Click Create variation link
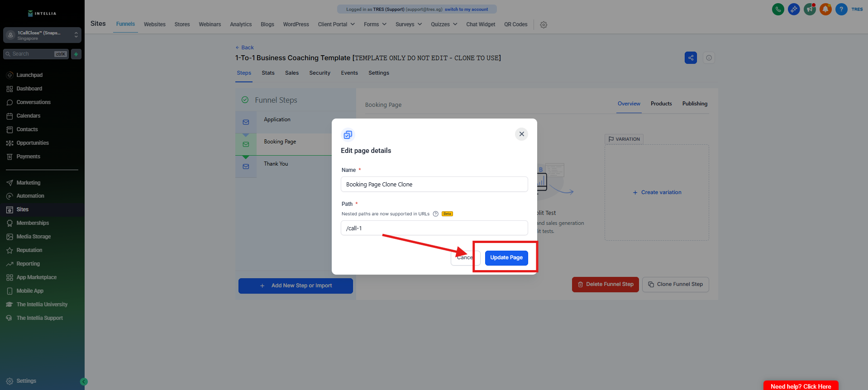 (657, 192)
